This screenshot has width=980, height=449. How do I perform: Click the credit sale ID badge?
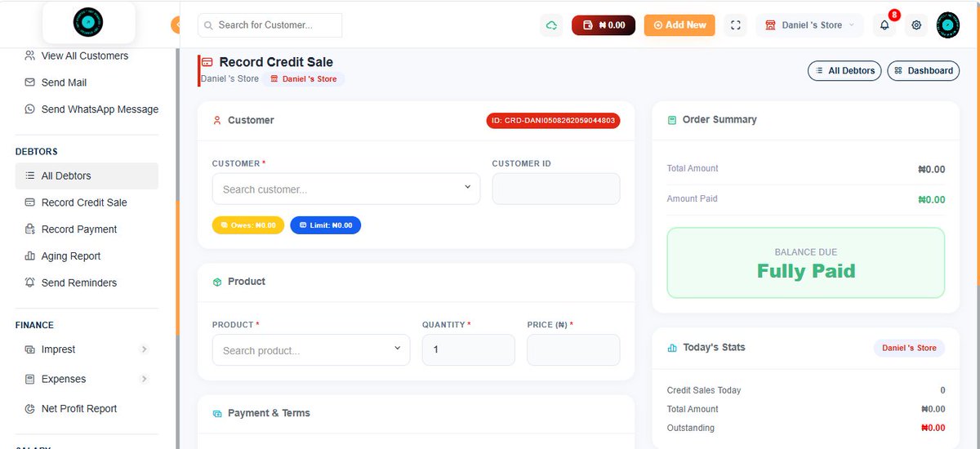tap(553, 121)
